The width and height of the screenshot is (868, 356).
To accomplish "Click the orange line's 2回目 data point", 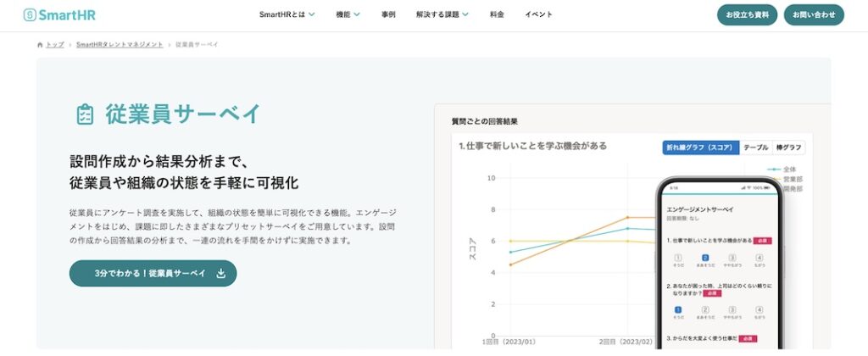I will pos(628,217).
